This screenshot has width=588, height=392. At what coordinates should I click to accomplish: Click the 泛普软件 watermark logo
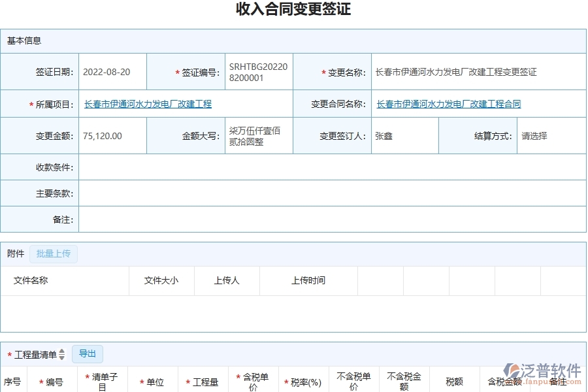pos(544,369)
